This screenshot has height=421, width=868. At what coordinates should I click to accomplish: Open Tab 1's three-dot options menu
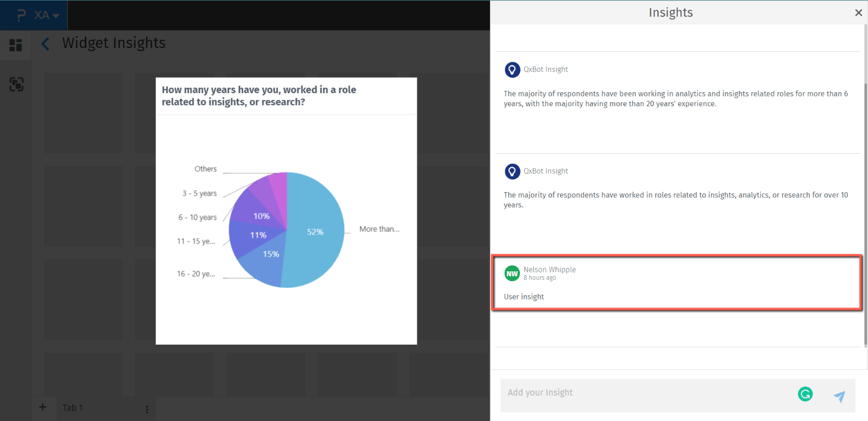point(146,409)
